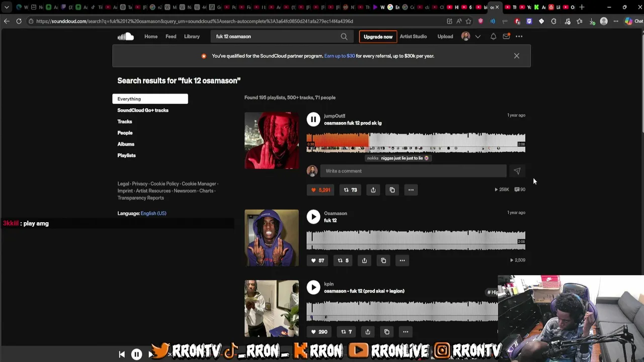Click the browser address bar URL
644x362 pixels.
point(195,21)
